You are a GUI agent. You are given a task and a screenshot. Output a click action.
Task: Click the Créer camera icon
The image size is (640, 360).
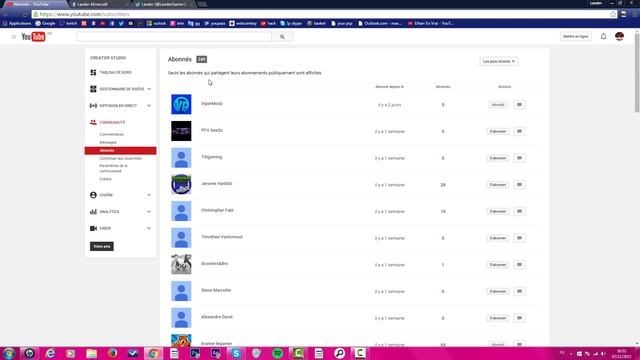click(93, 229)
